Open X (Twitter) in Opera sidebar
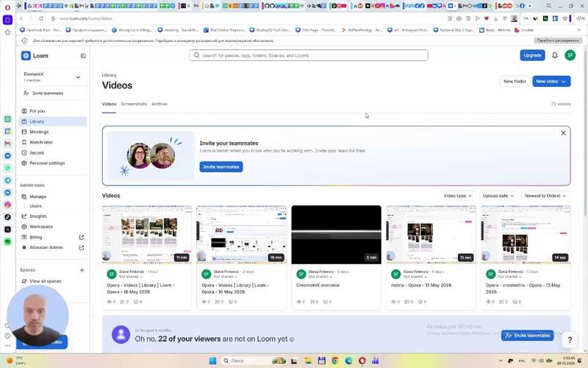Viewport: 588px width, 368px height. tap(7, 230)
